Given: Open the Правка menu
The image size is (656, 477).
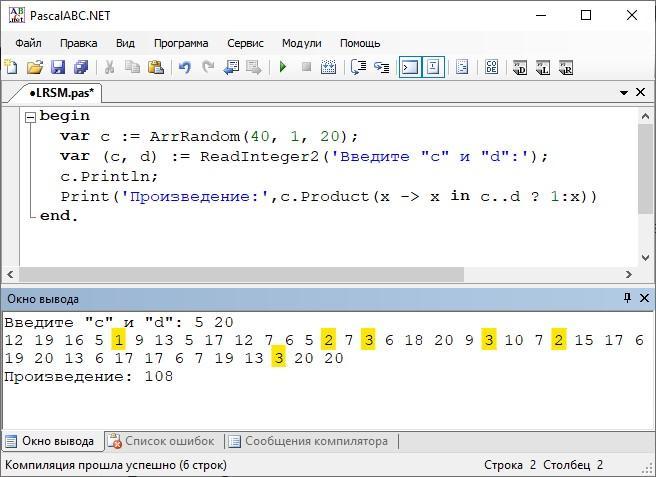Looking at the screenshot, I should pyautogui.click(x=78, y=43).
